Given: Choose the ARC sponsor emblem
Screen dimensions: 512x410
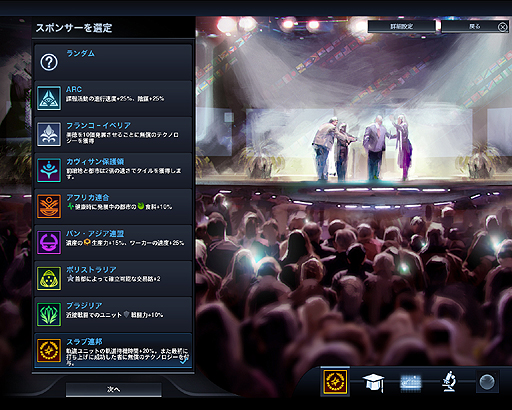Looking at the screenshot, I should point(49,98).
